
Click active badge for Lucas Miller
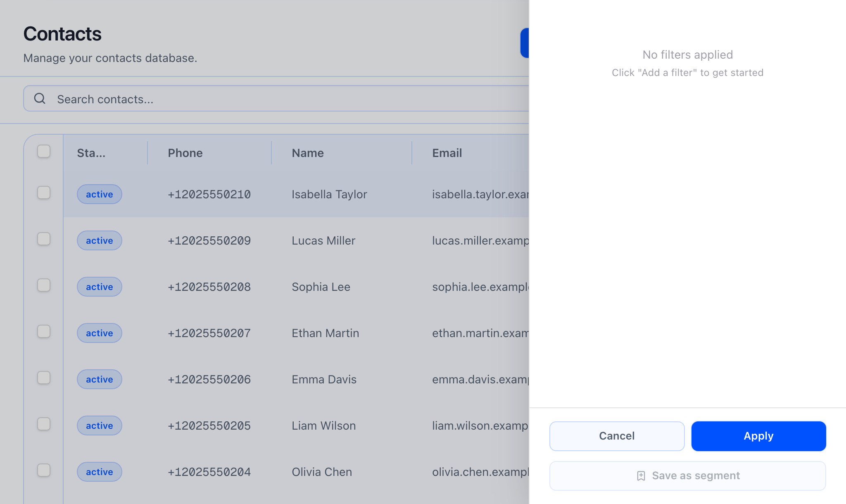[100, 240]
